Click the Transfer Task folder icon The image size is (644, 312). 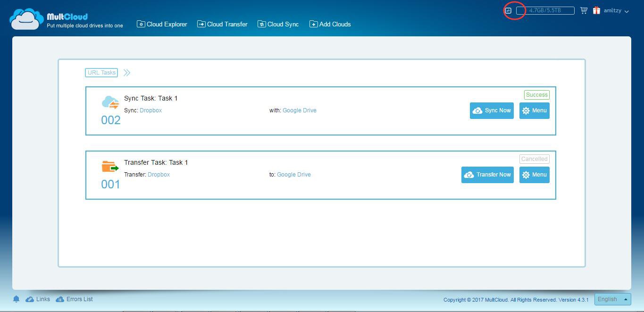(x=110, y=167)
